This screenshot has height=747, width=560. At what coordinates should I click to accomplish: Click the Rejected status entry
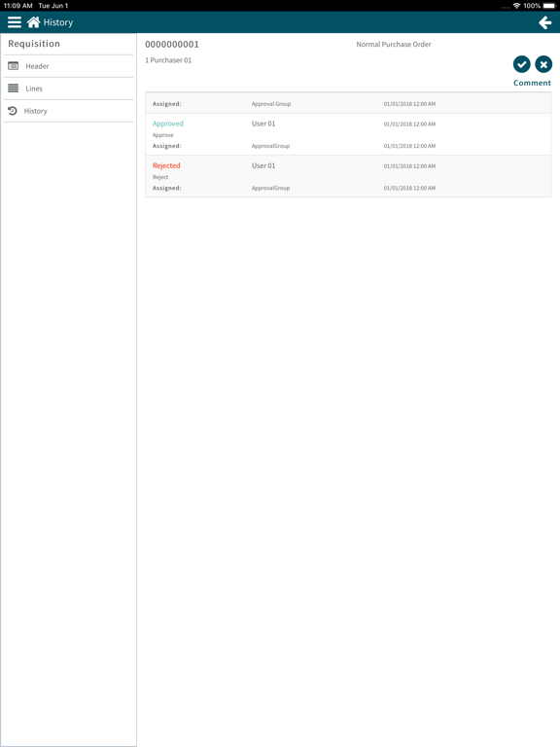[166, 165]
